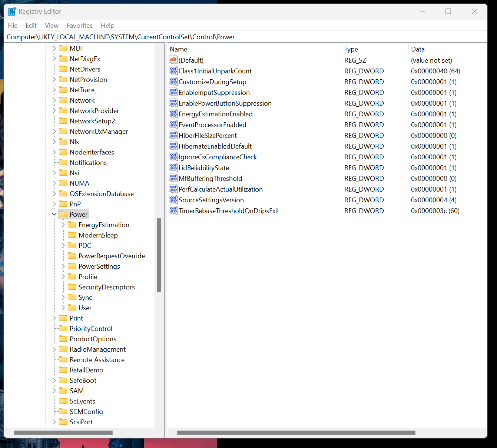Click the RetailDemo folder icon
Screen dimensions: 497x448
[63, 370]
